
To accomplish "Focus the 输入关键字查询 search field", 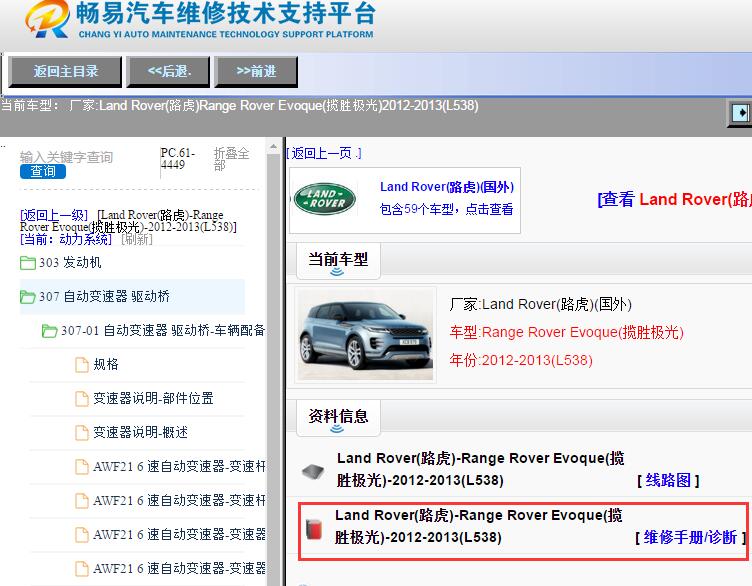I will 66,157.
